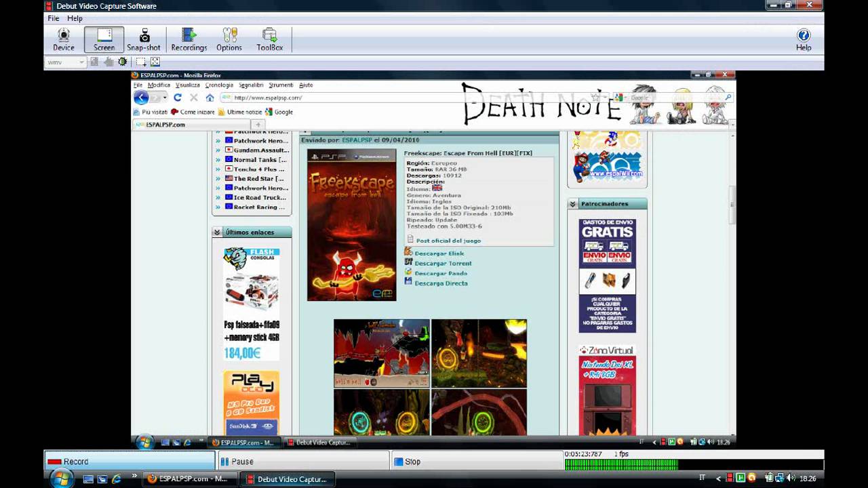Viewport: 868px width, 488px height.
Task: Open the Firefox Strumenti menu
Action: click(x=281, y=85)
